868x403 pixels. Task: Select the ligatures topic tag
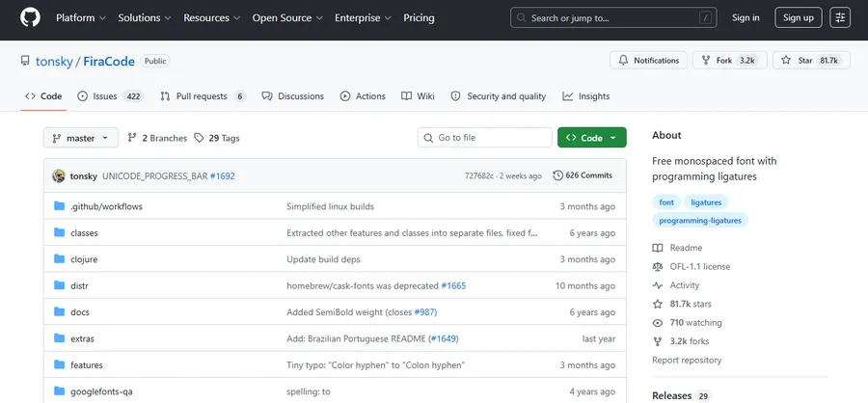(706, 202)
